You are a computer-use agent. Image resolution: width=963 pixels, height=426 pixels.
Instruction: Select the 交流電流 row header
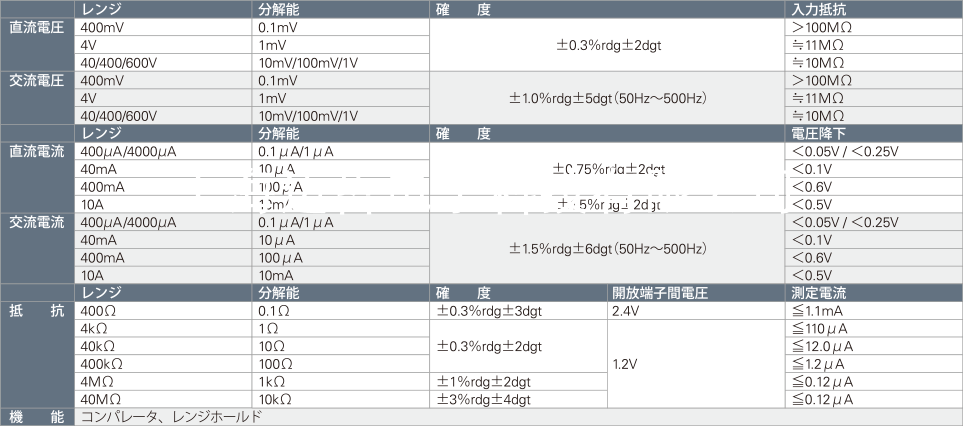(37, 222)
